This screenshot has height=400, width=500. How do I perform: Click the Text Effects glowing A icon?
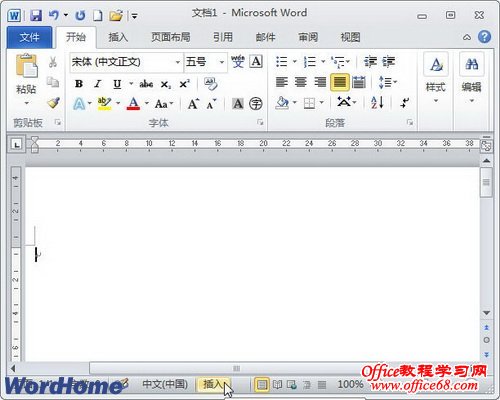[x=79, y=104]
